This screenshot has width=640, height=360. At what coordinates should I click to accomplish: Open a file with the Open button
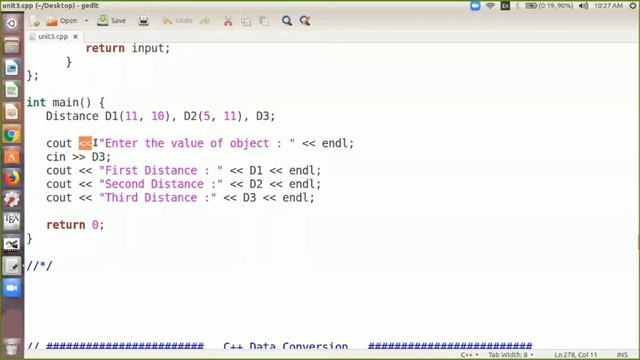62,21
